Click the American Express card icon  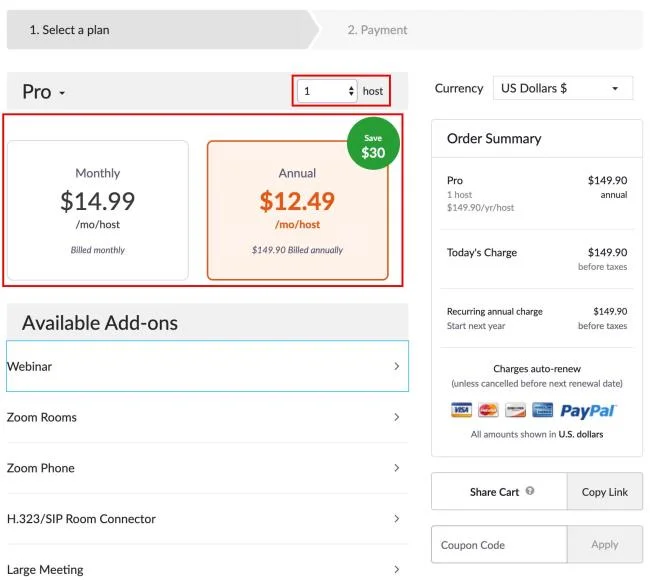tap(542, 410)
